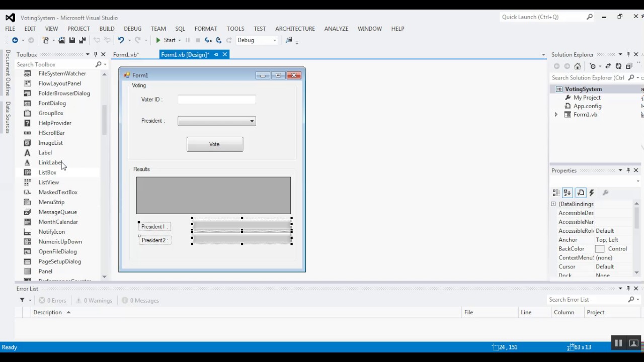The image size is (644, 362).
Task: Toggle Alphabetical sort in Properties panel
Action: [567, 193]
